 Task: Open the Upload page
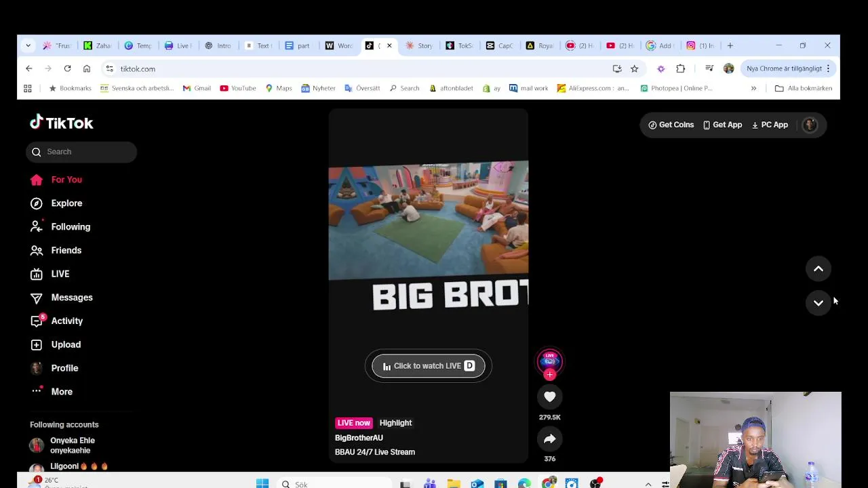click(56, 344)
